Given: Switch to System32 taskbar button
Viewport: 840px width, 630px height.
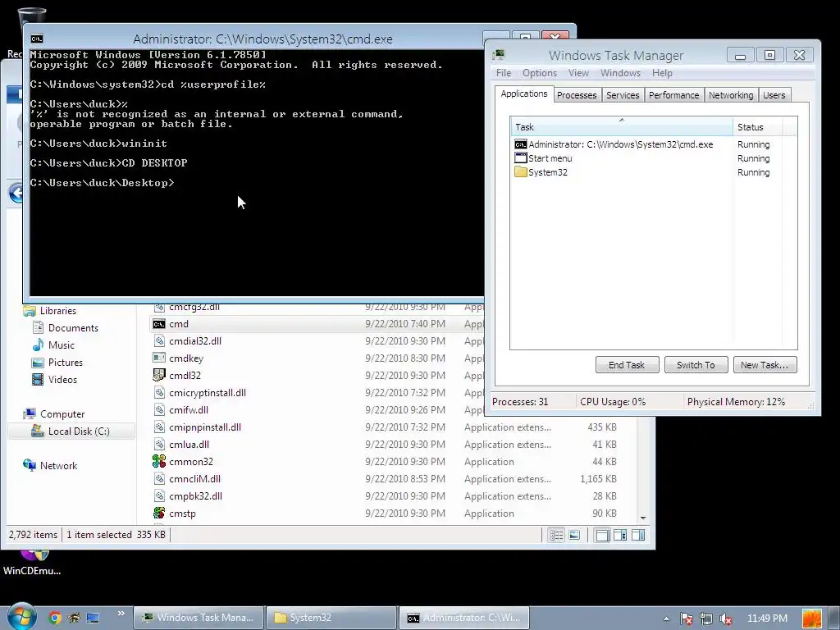Looking at the screenshot, I should (x=331, y=618).
